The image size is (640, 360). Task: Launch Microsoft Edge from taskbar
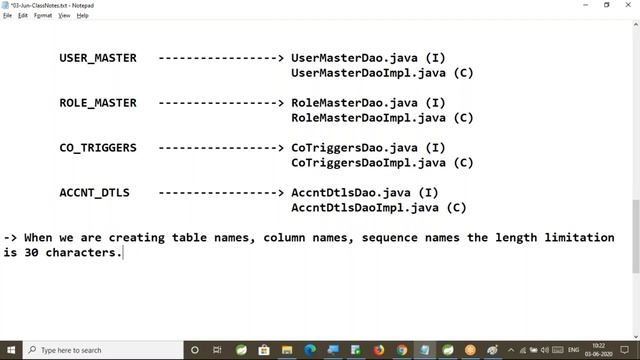click(310, 350)
